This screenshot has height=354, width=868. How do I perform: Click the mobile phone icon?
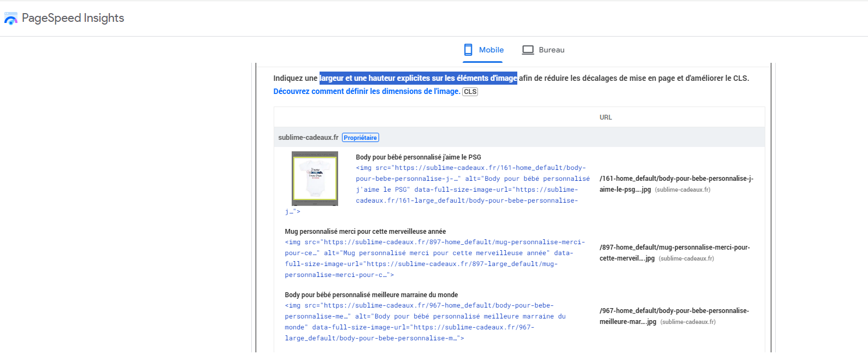pyautogui.click(x=468, y=50)
